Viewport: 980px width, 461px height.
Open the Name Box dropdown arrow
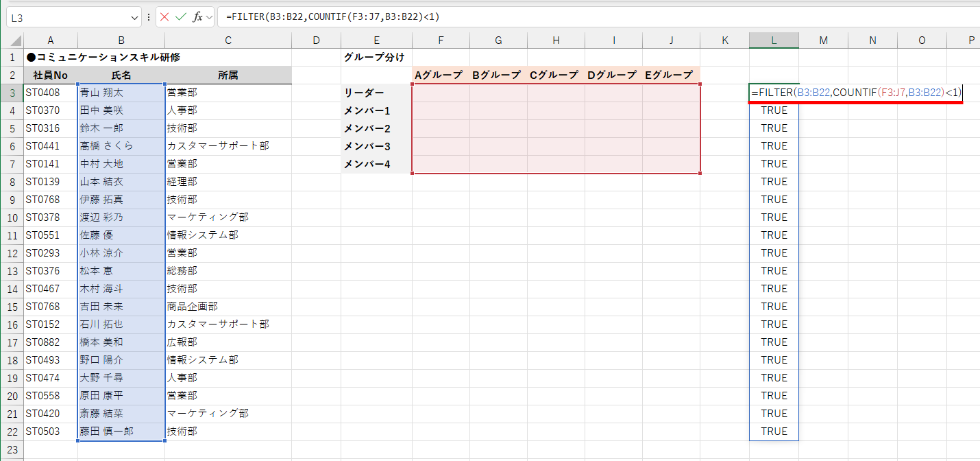pyautogui.click(x=134, y=18)
